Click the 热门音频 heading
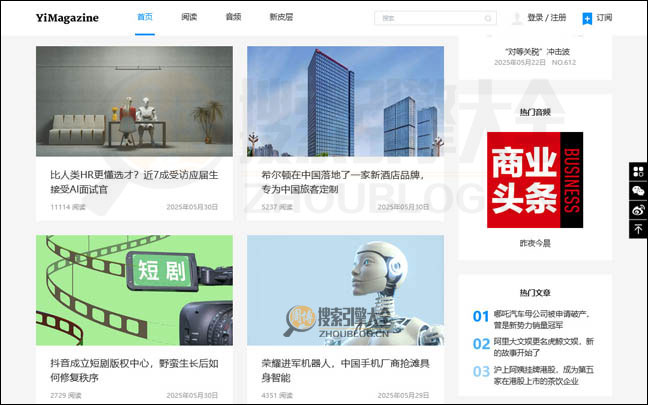 click(535, 112)
